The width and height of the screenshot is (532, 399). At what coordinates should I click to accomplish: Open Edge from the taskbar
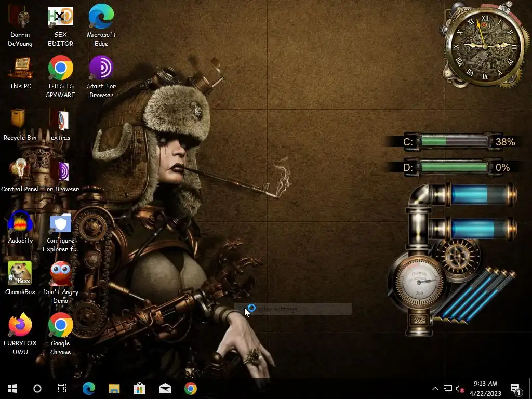88,389
